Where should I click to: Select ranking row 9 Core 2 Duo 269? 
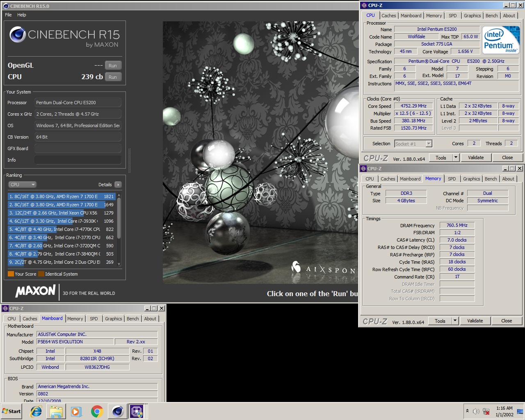pyautogui.click(x=62, y=262)
